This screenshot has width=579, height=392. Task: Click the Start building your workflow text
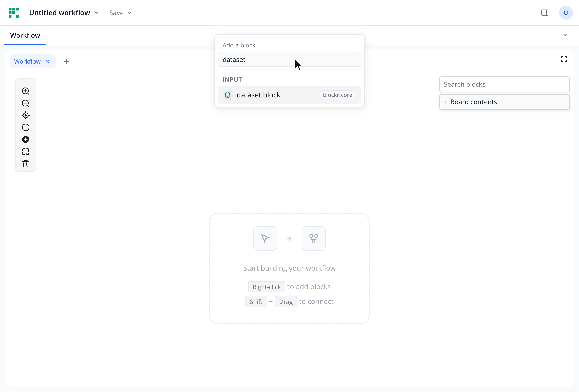coord(289,268)
